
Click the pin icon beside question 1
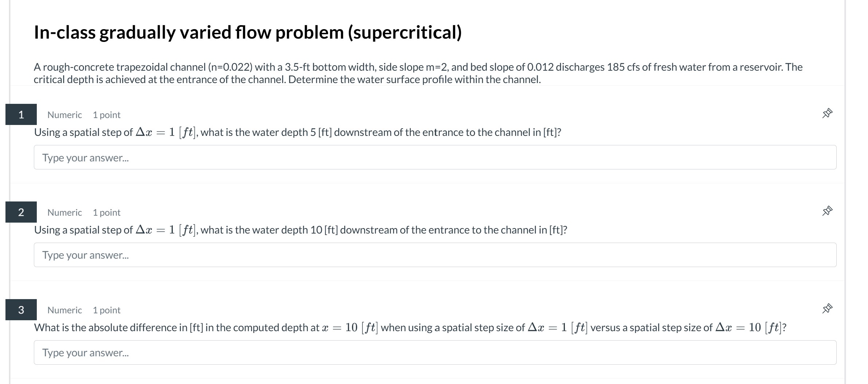click(x=827, y=113)
